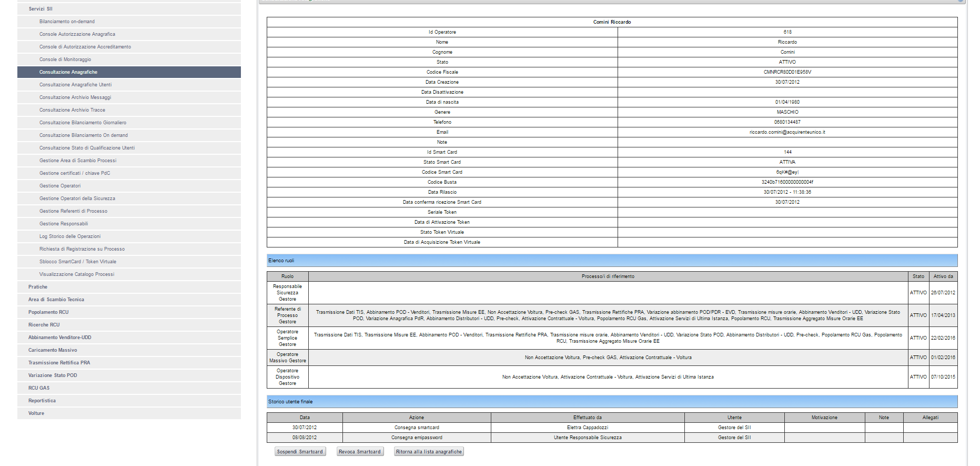The height and width of the screenshot is (466, 980).
Task: Click the Comini Riccardo table title
Action: (612, 22)
